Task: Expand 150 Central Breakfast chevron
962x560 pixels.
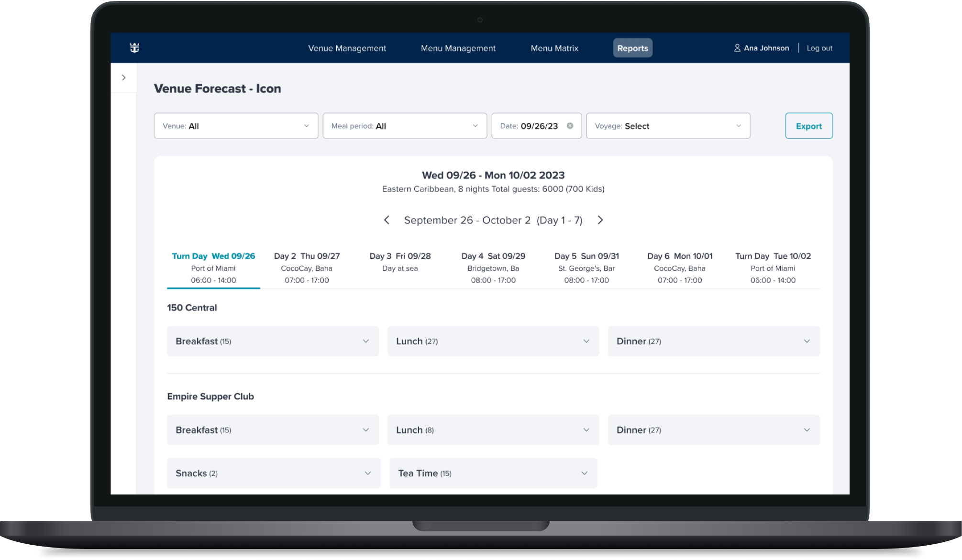Action: (365, 341)
